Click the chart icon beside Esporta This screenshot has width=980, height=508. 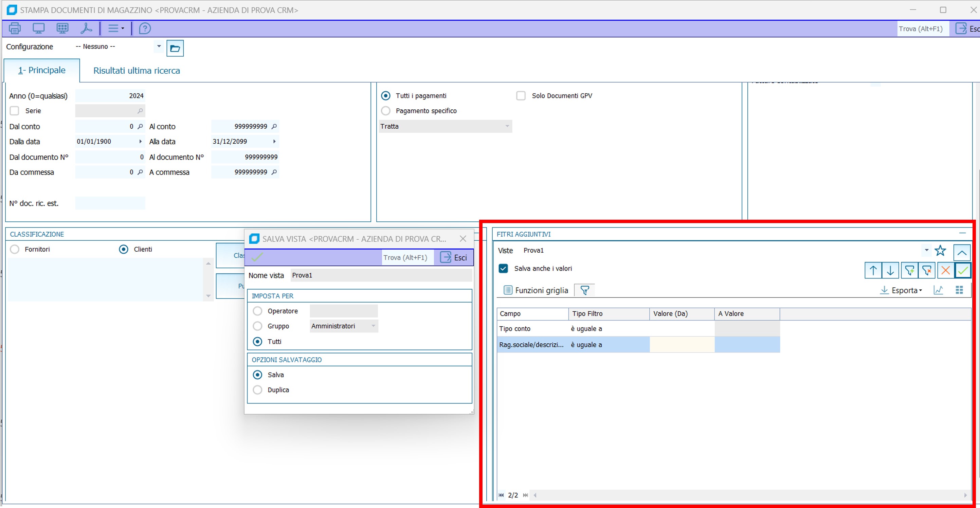tap(938, 290)
